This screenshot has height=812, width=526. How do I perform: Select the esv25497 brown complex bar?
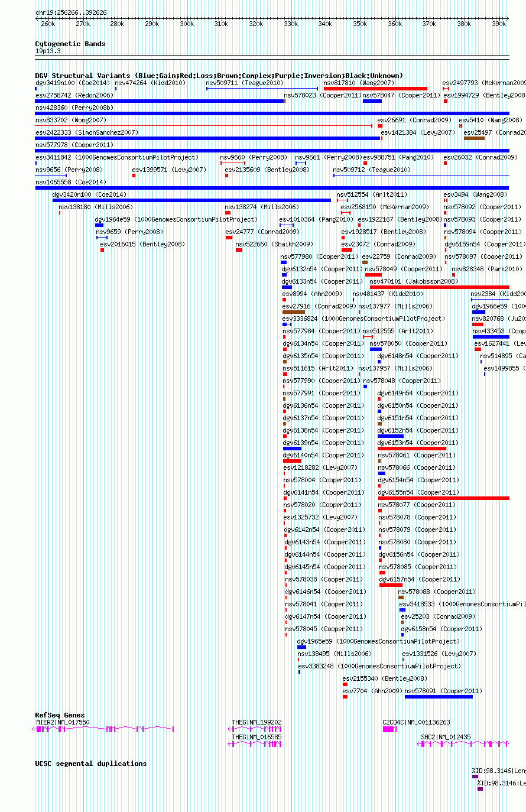474,138
